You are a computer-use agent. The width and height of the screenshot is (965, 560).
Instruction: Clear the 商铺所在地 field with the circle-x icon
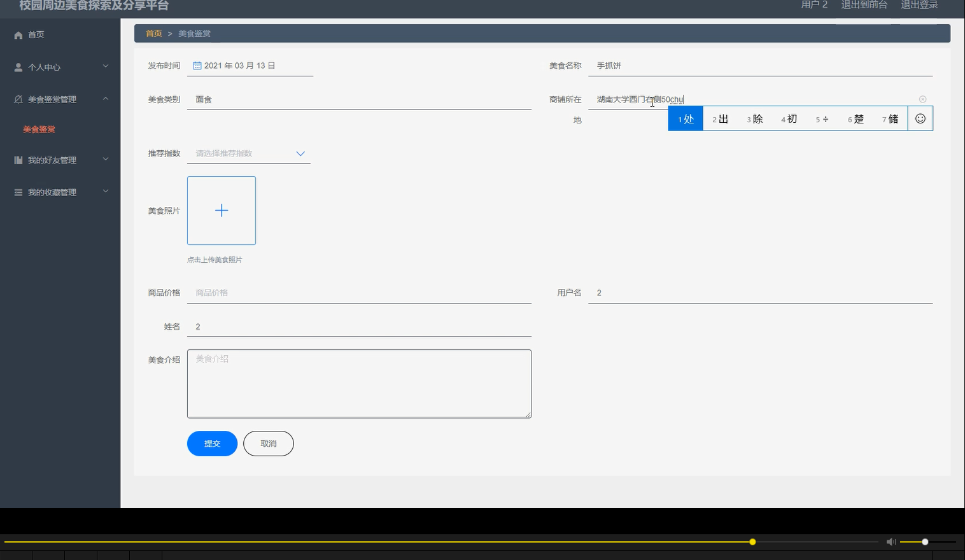pyautogui.click(x=923, y=99)
